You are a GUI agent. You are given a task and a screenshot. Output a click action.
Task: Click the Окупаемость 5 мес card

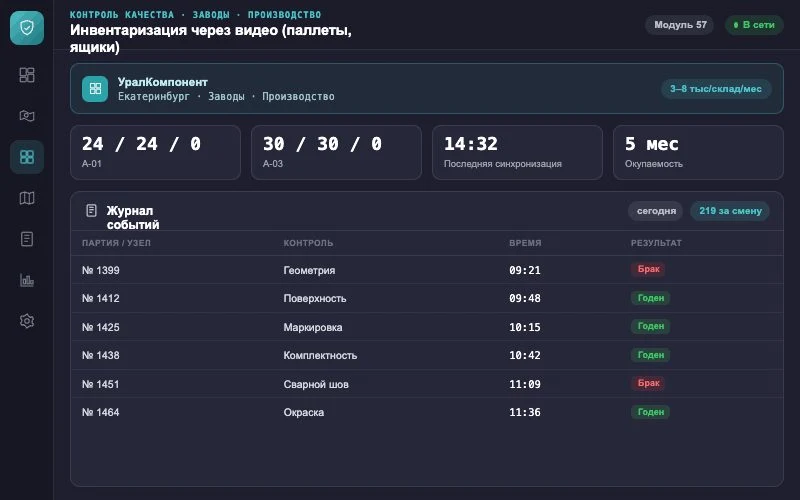point(698,152)
